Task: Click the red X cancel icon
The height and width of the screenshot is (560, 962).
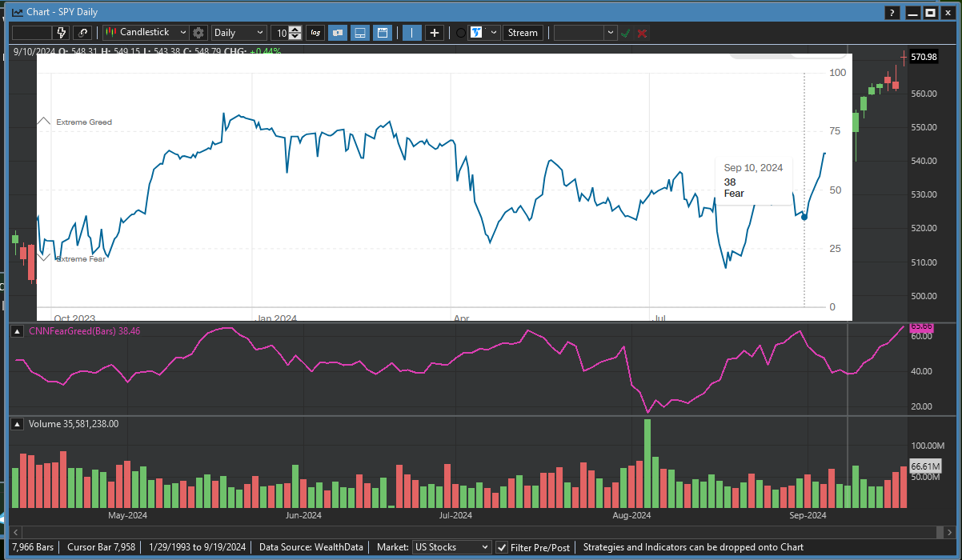Action: [642, 33]
